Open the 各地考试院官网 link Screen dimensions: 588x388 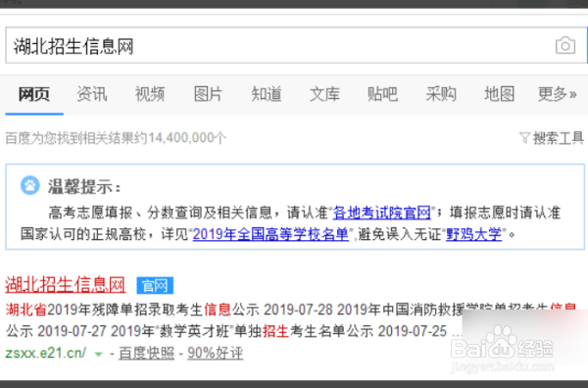coord(382,213)
